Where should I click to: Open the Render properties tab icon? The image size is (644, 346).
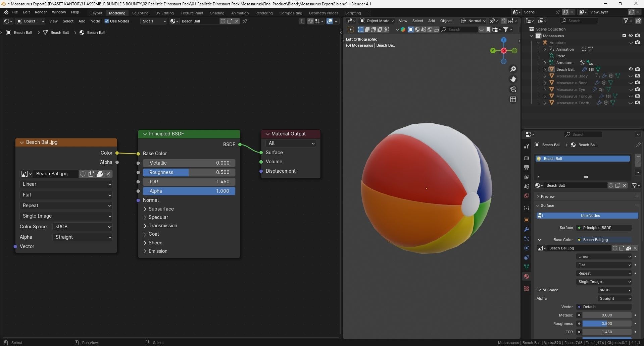coord(527,158)
